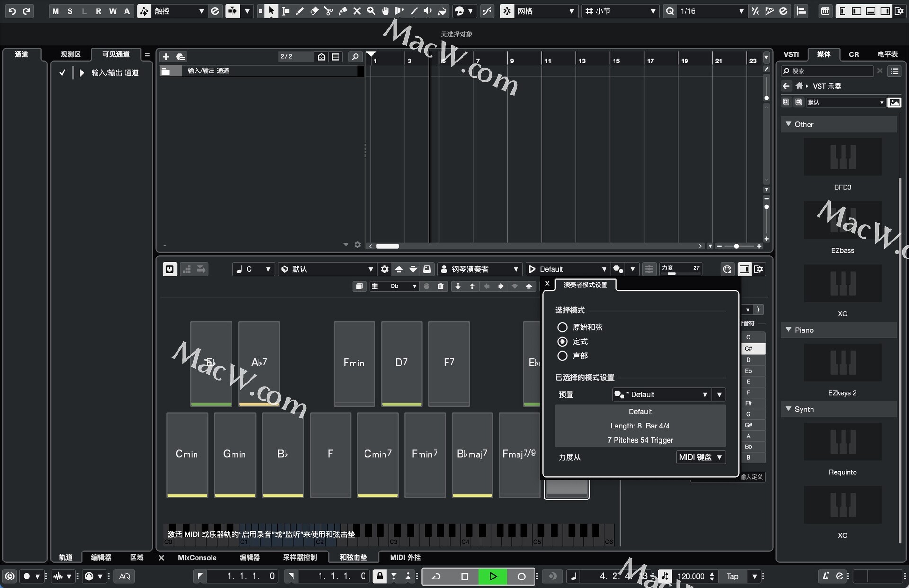Select the Draw pencil tool
This screenshot has height=588, width=909.
tap(300, 11)
